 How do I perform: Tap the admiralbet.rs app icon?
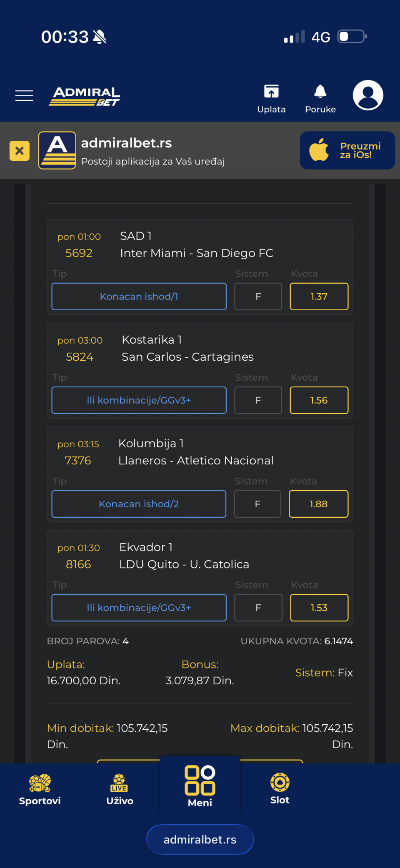(x=57, y=150)
